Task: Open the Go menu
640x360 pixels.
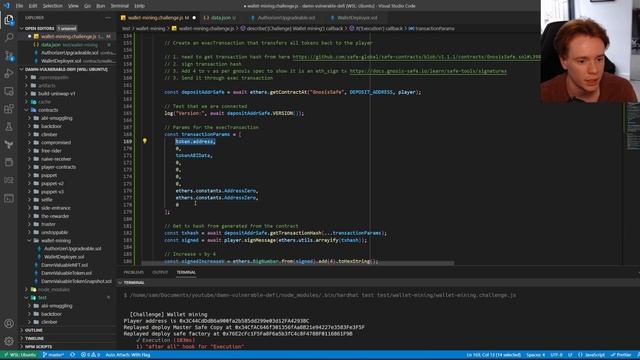Action: [87, 6]
